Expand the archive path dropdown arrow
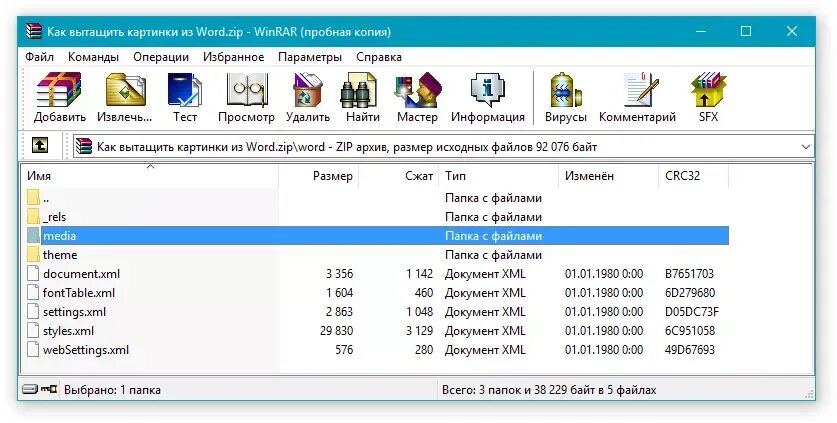 (806, 146)
